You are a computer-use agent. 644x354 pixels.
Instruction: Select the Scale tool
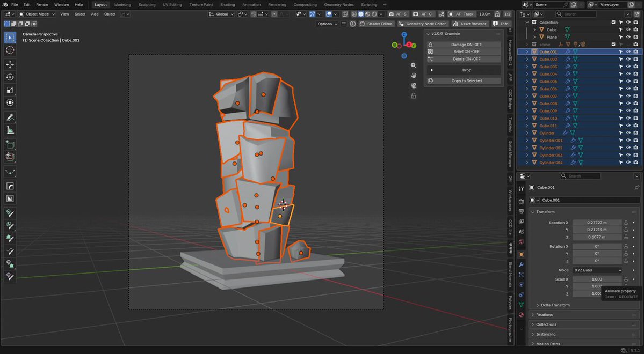pos(10,90)
